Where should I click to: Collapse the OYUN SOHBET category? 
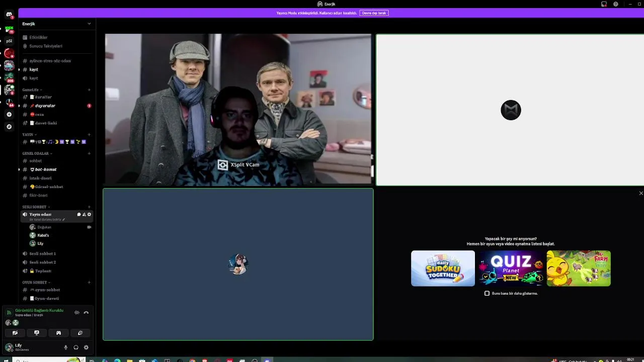click(x=36, y=283)
